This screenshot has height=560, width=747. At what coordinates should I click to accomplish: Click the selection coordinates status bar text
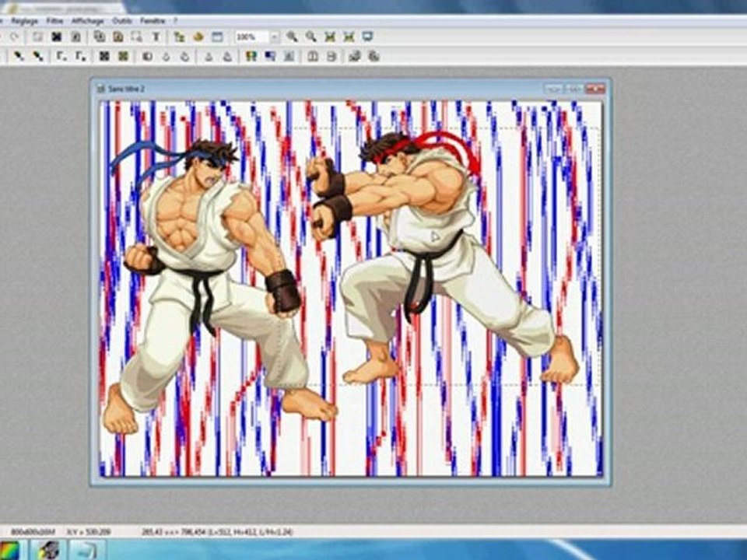coord(217,531)
